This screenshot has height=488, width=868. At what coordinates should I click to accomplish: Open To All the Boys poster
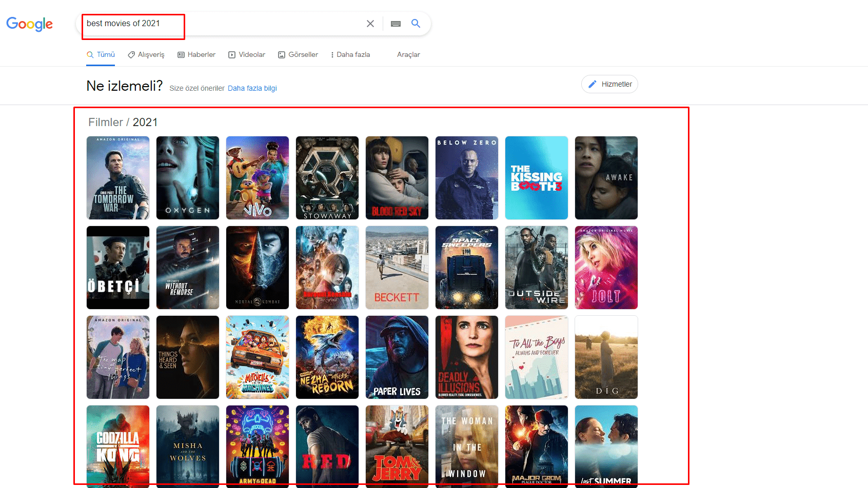click(537, 357)
